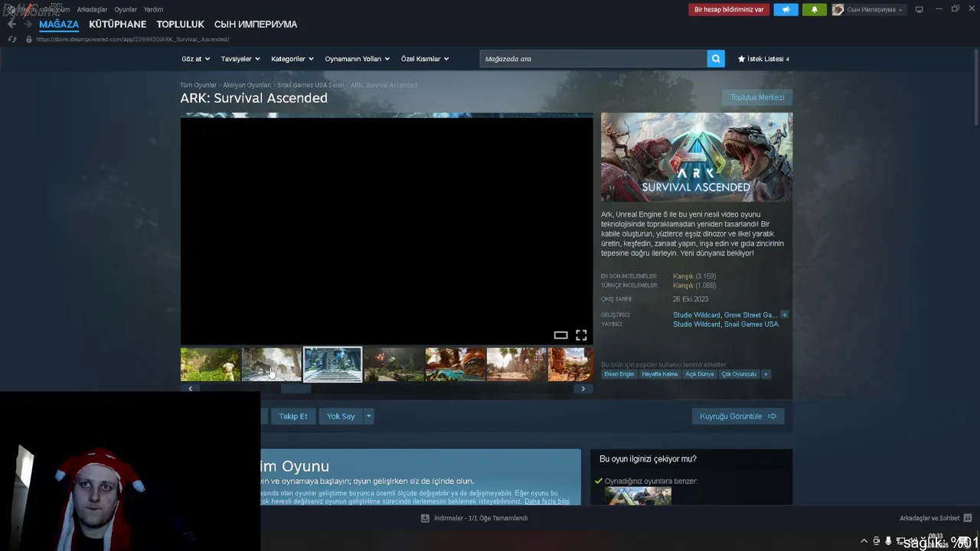Toggle theater mode on video player
Image resolution: width=980 pixels, height=551 pixels.
(560, 335)
